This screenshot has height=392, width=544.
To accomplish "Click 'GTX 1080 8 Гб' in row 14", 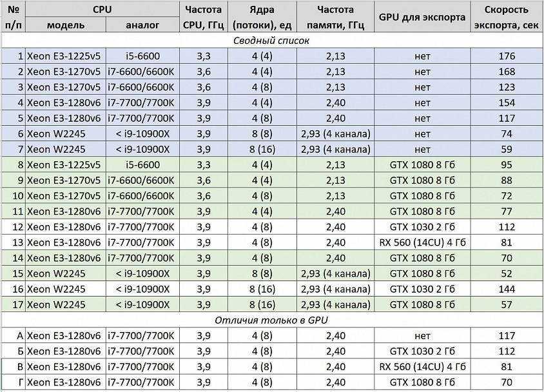I will 422,258.
